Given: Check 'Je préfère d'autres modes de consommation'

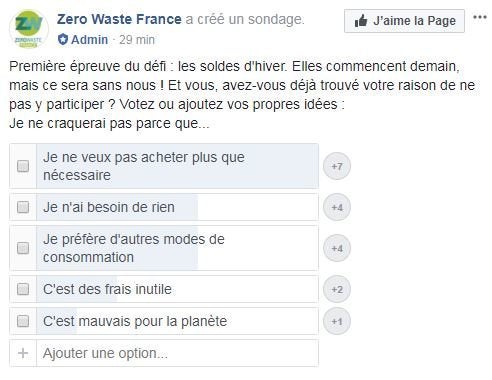Looking at the screenshot, I should (x=23, y=248).
